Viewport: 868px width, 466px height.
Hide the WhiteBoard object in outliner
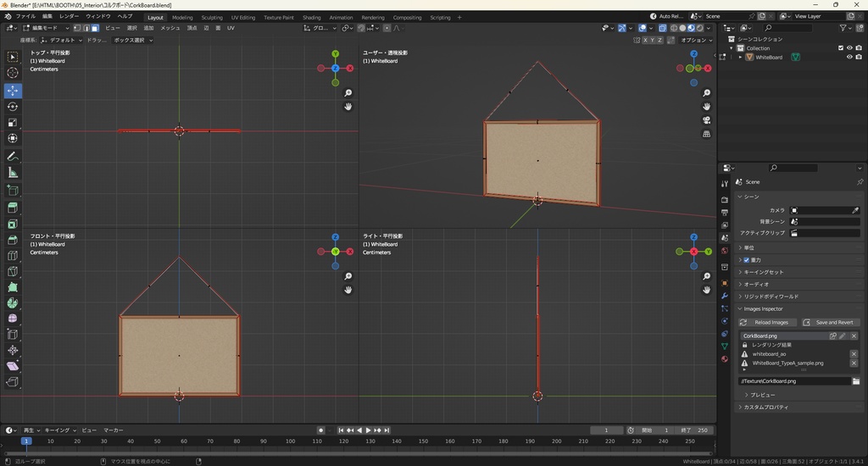849,58
